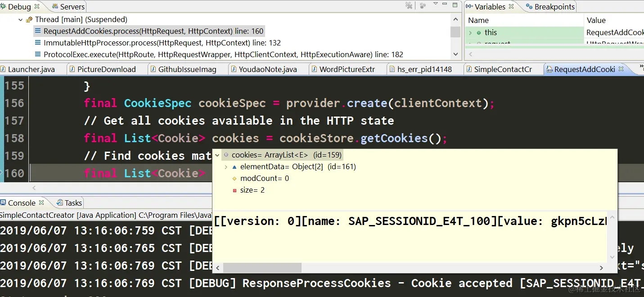
Task: Click the ImmutableHttpProcessor stack frame icon
Action: tap(38, 43)
